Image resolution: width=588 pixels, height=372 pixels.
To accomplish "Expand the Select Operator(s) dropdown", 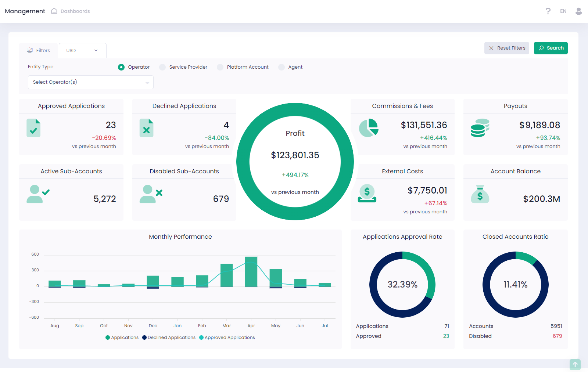I will click(90, 82).
